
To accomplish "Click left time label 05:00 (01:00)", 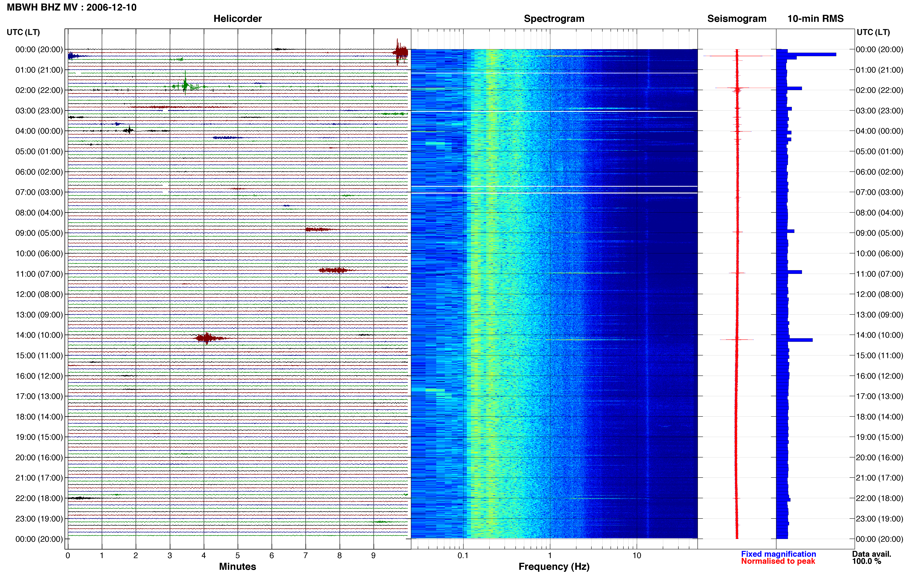I will pos(39,151).
